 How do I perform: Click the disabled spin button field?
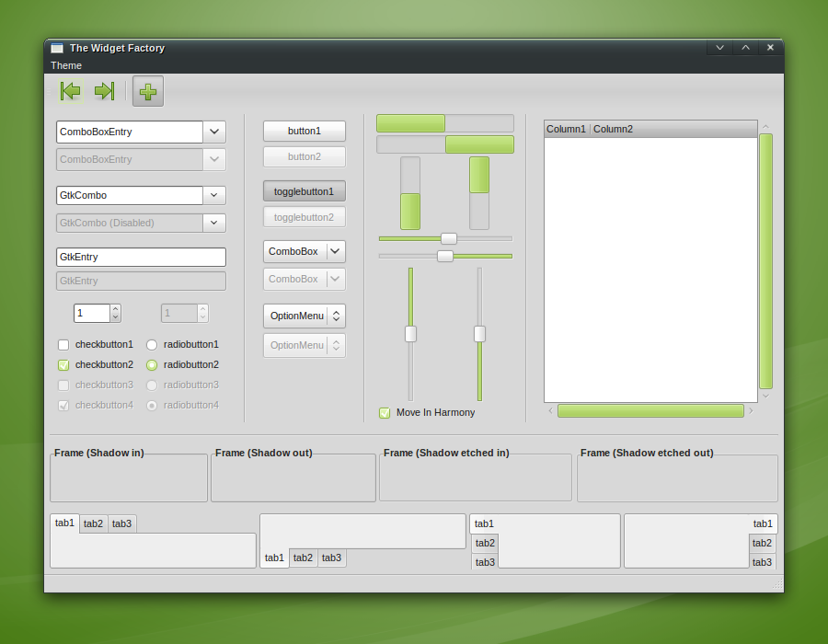[x=179, y=314]
